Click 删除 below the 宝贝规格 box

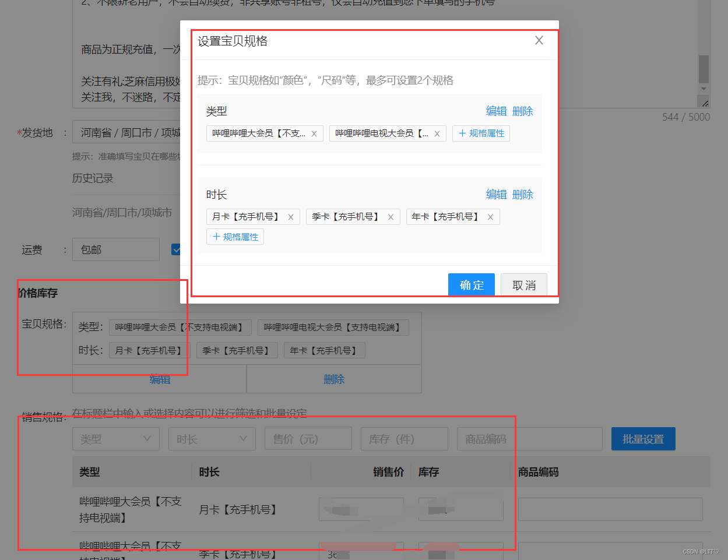334,379
